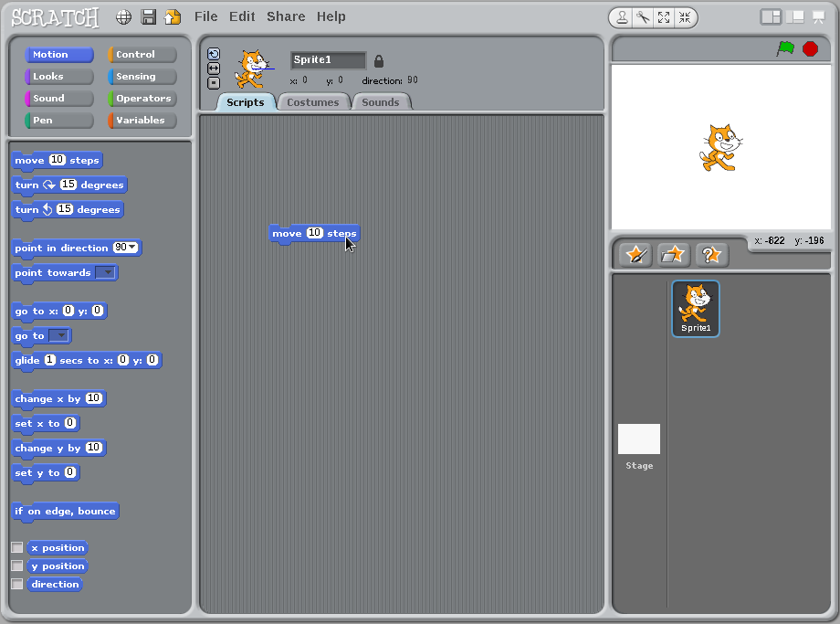Screen dimensions: 840x624
Task: Select Variables block category
Action: point(142,120)
